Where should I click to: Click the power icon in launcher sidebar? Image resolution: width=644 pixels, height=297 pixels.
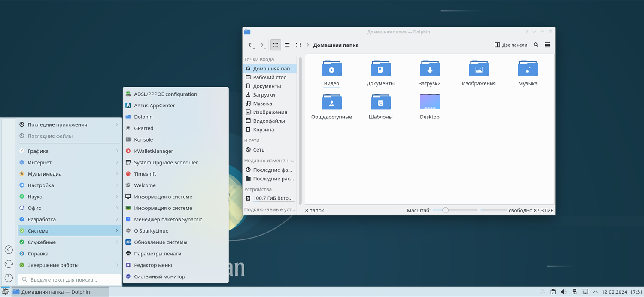pyautogui.click(x=9, y=278)
